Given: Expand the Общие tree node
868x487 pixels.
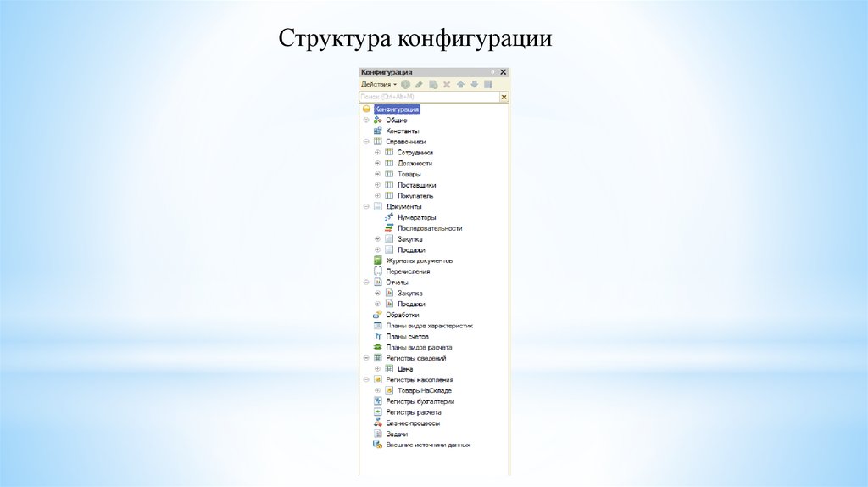Looking at the screenshot, I should (x=366, y=120).
